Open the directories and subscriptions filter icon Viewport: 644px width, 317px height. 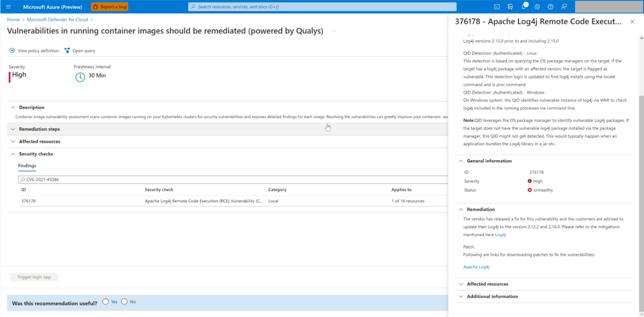[x=510, y=7]
